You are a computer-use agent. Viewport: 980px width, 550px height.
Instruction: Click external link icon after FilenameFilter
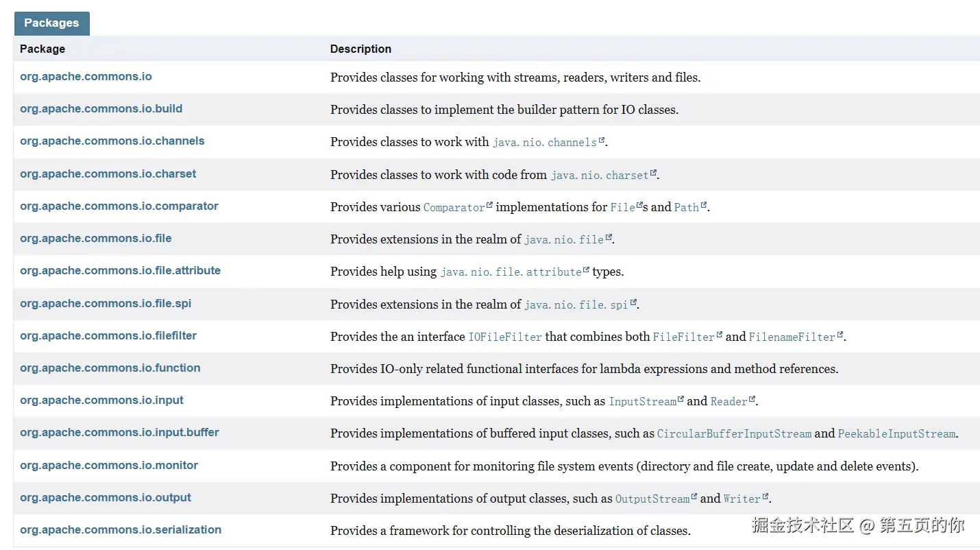[x=840, y=335]
